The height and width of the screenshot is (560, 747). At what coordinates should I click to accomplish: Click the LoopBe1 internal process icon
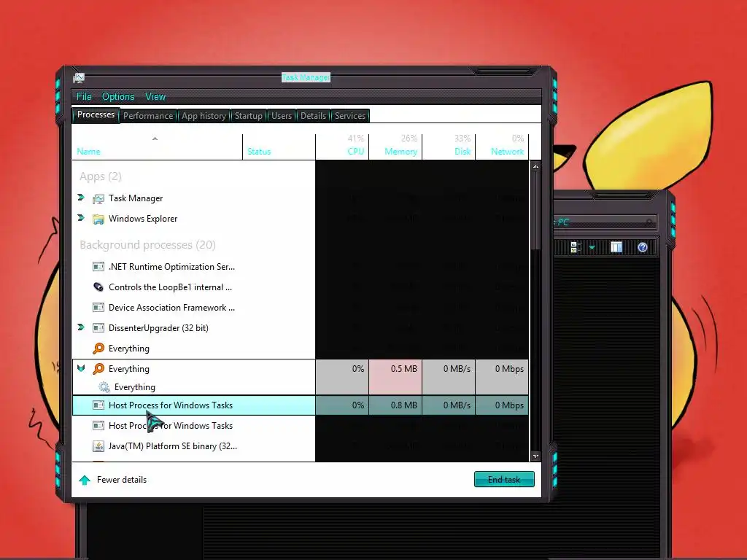98,287
